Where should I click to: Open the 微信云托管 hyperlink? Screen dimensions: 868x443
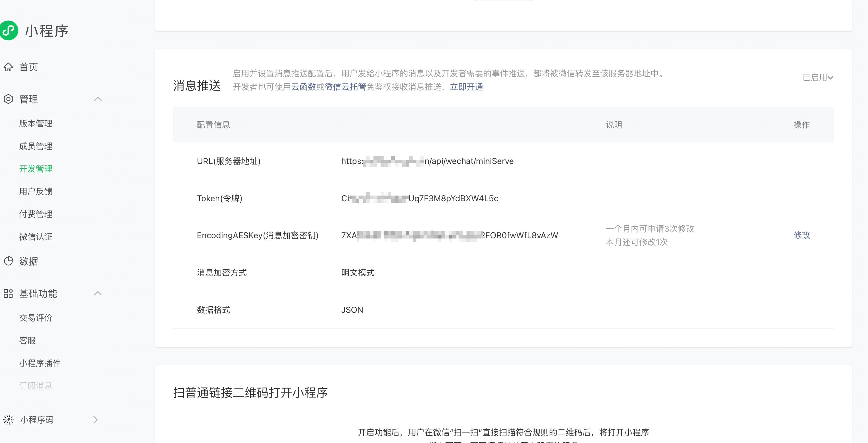point(345,87)
